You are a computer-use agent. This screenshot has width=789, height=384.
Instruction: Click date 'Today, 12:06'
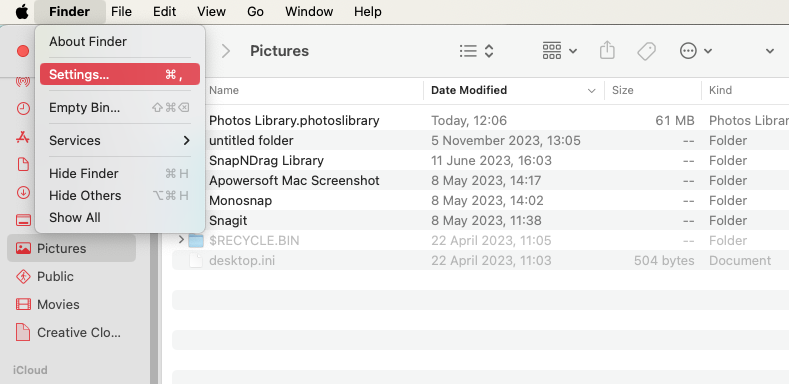click(x=469, y=120)
